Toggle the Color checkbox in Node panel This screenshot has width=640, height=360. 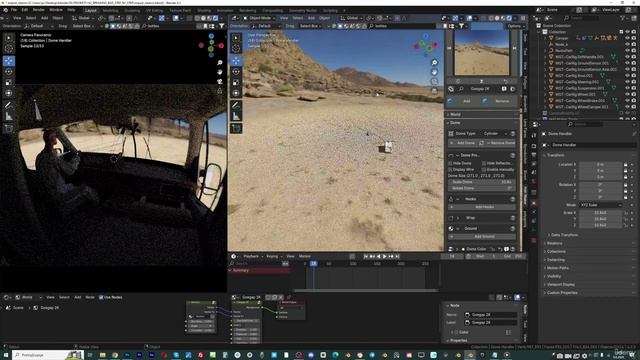pos(456,332)
